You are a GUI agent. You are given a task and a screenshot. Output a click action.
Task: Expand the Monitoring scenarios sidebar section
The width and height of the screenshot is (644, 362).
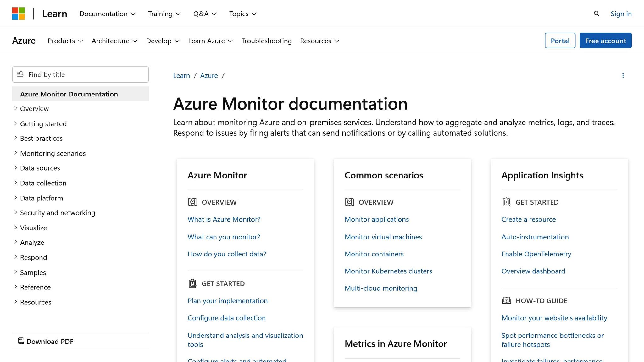53,153
